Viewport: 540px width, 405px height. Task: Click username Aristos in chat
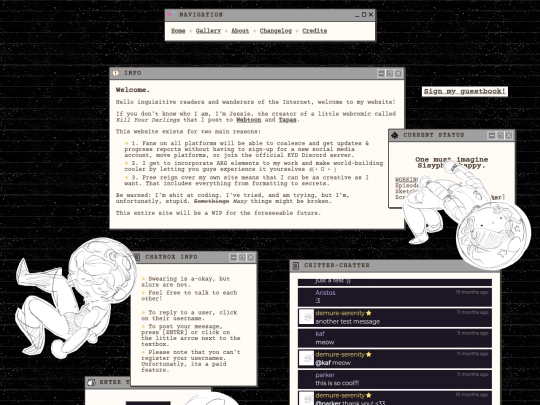[x=325, y=292]
